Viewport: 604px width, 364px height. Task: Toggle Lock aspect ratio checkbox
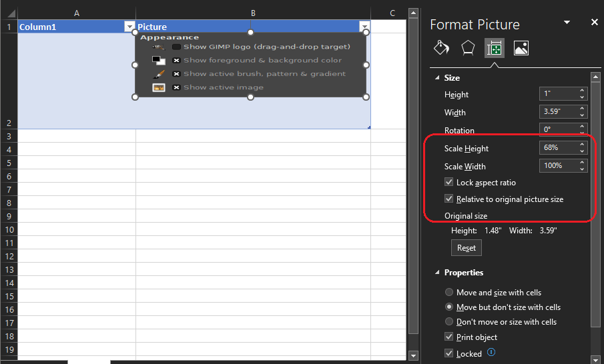coord(448,182)
